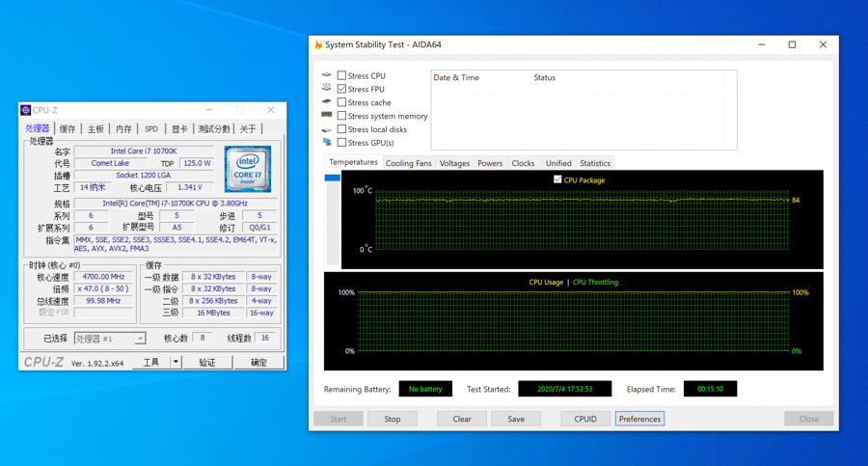Click the GPU icon beside Stress GPU(s)
The width and height of the screenshot is (868, 466).
tap(327, 143)
